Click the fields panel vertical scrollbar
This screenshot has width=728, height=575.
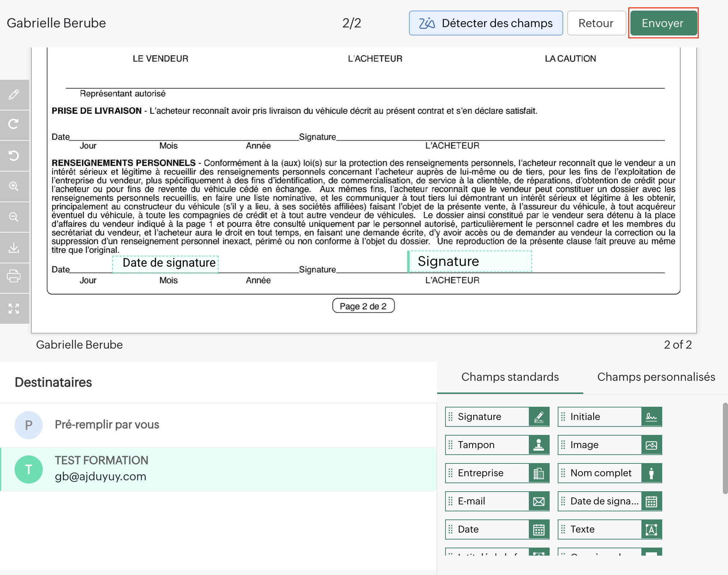(x=725, y=448)
